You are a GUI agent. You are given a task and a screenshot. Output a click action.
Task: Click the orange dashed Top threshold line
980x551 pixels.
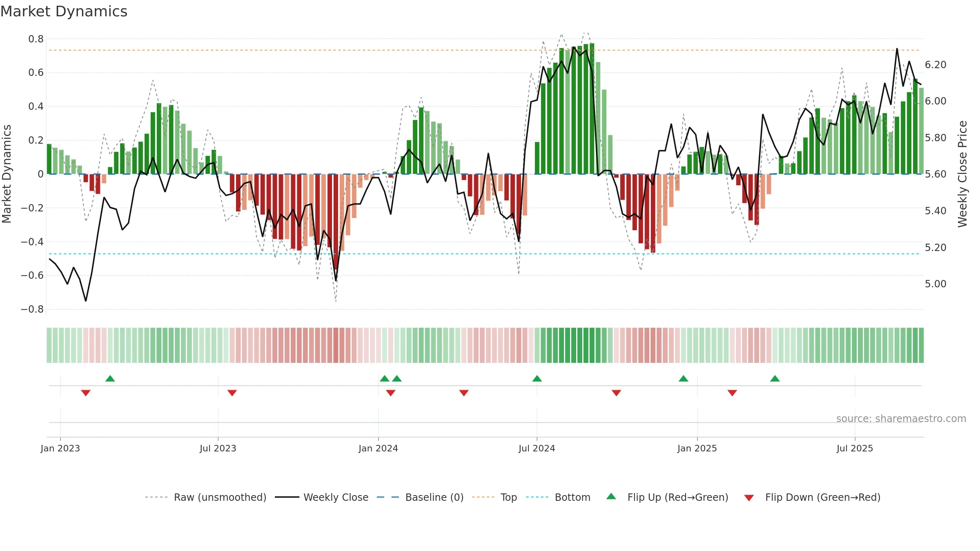pyautogui.click(x=484, y=50)
